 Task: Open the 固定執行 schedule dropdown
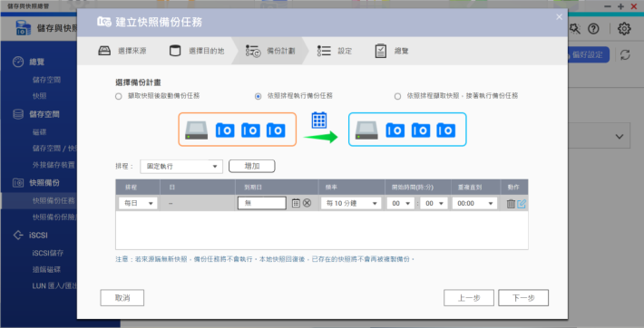tap(181, 167)
